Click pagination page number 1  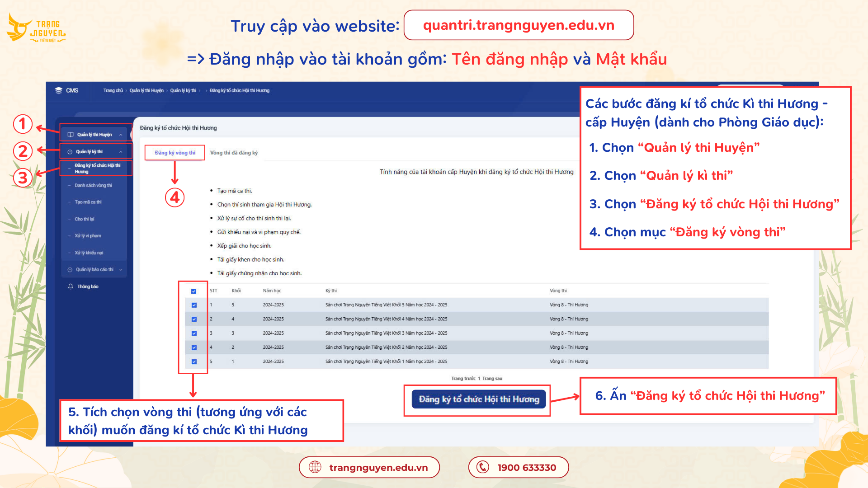(479, 379)
